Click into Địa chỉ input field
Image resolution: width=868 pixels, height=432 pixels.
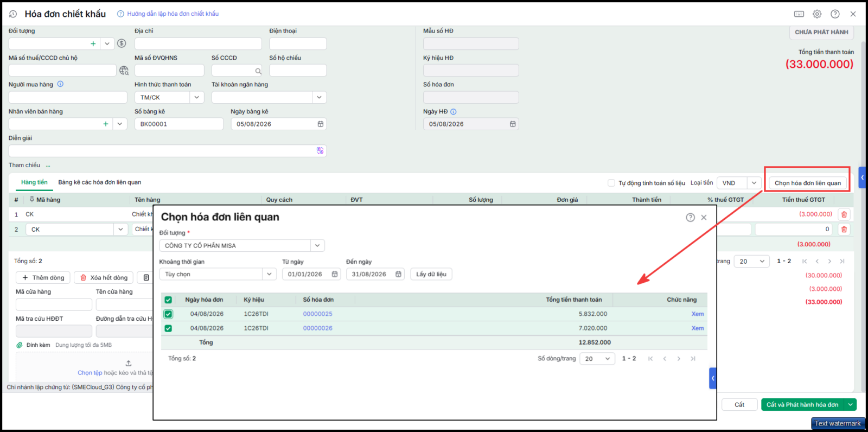tap(198, 43)
